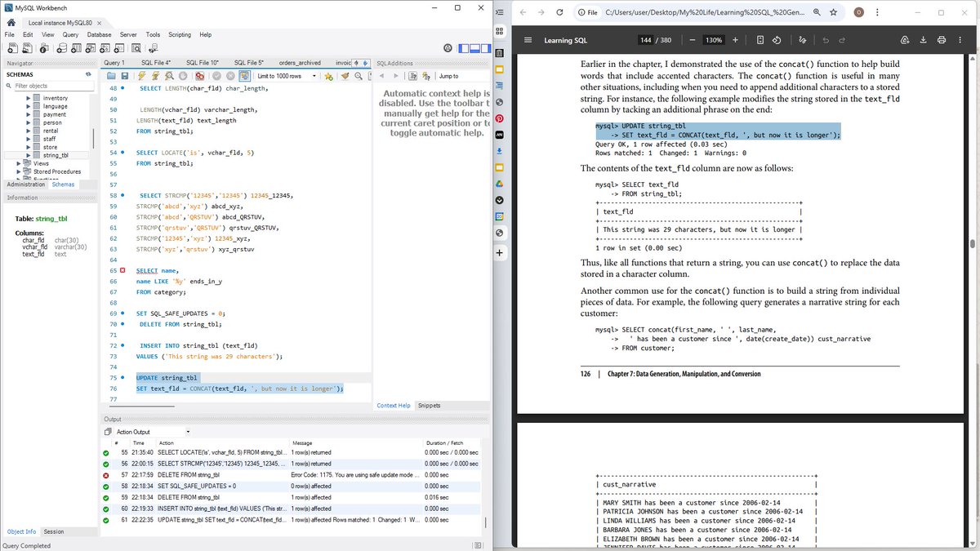Click PDF viewer Download icon
The height and width of the screenshot is (551, 980).
924,40
